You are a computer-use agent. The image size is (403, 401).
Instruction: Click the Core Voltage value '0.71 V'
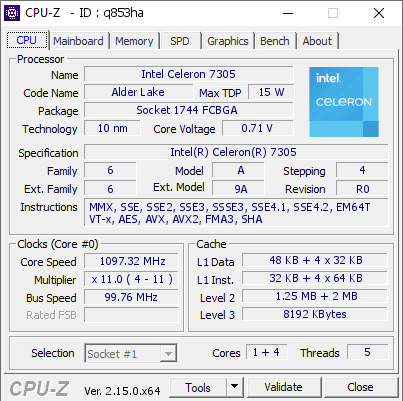point(258,128)
